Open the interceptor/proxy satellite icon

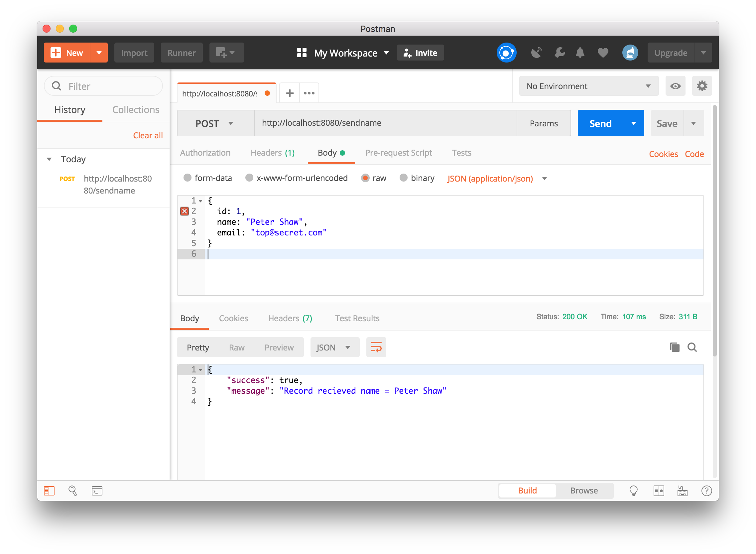pyautogui.click(x=536, y=53)
